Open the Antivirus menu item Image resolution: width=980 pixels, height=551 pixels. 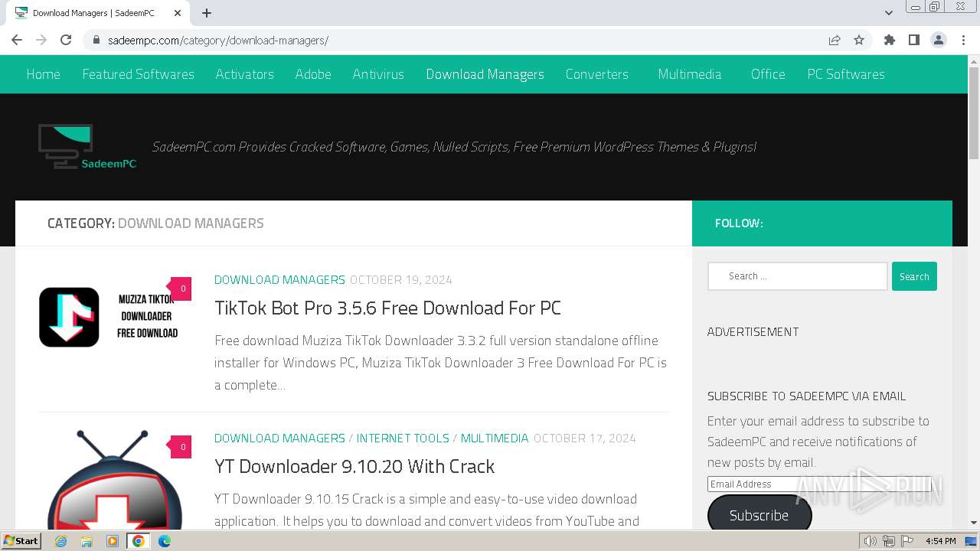(378, 74)
